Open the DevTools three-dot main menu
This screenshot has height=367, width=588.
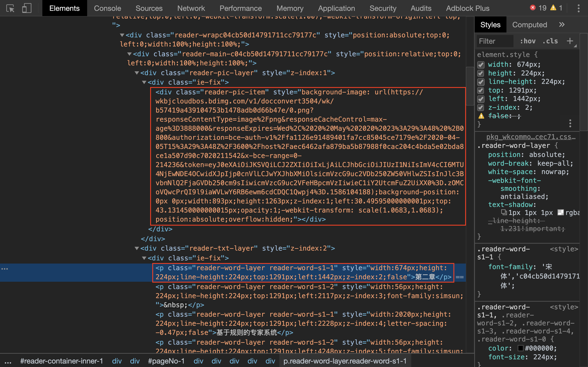579,8
